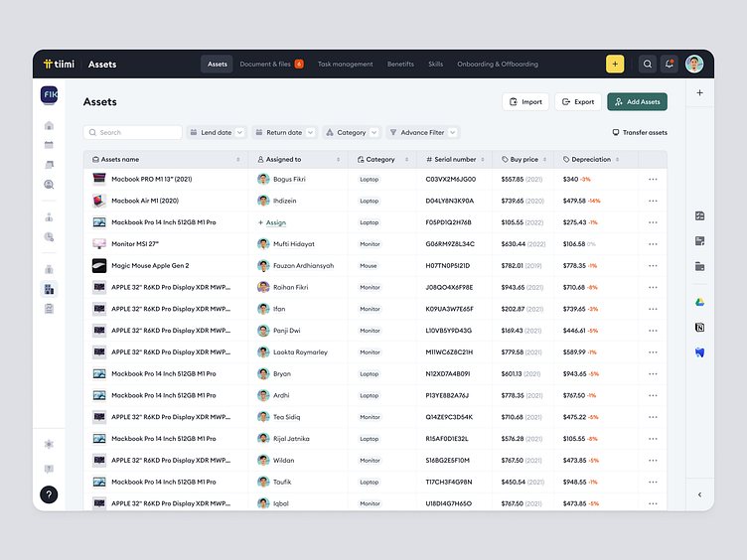Open search via top magnifier icon

coord(648,64)
